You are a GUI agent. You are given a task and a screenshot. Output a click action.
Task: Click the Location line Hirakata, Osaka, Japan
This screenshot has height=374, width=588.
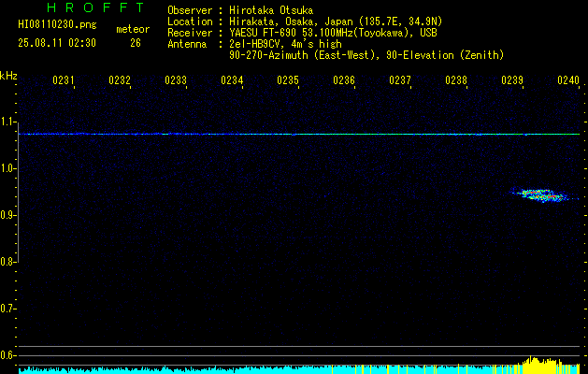point(305,22)
